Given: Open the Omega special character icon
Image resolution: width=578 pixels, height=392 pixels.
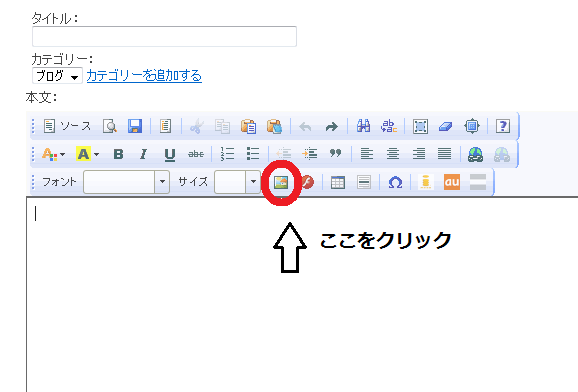Looking at the screenshot, I should (395, 182).
